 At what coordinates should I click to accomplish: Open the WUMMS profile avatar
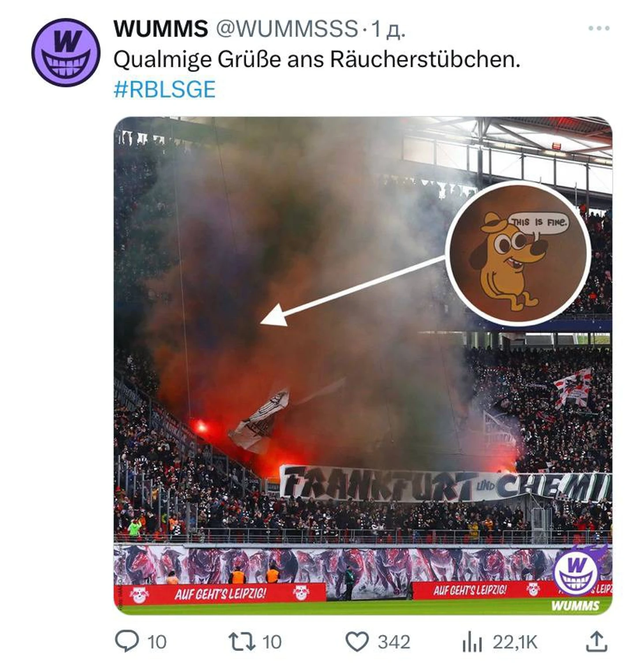point(66,52)
